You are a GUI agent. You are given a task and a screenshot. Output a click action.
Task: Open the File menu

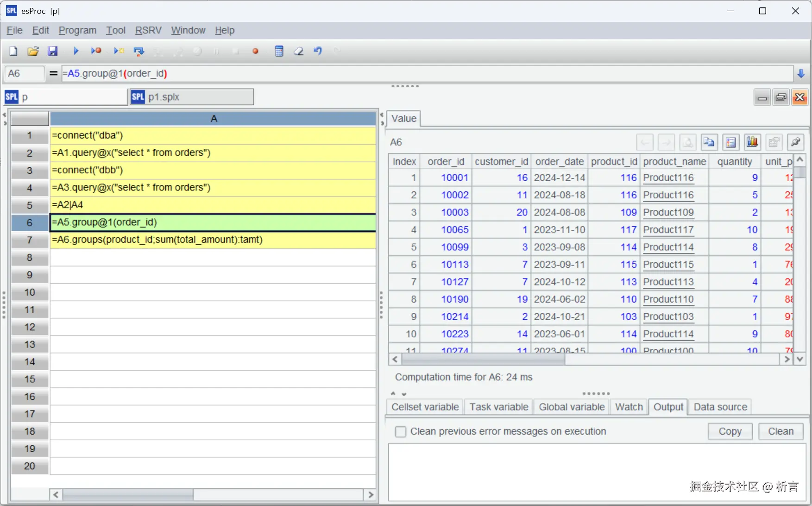tap(15, 31)
